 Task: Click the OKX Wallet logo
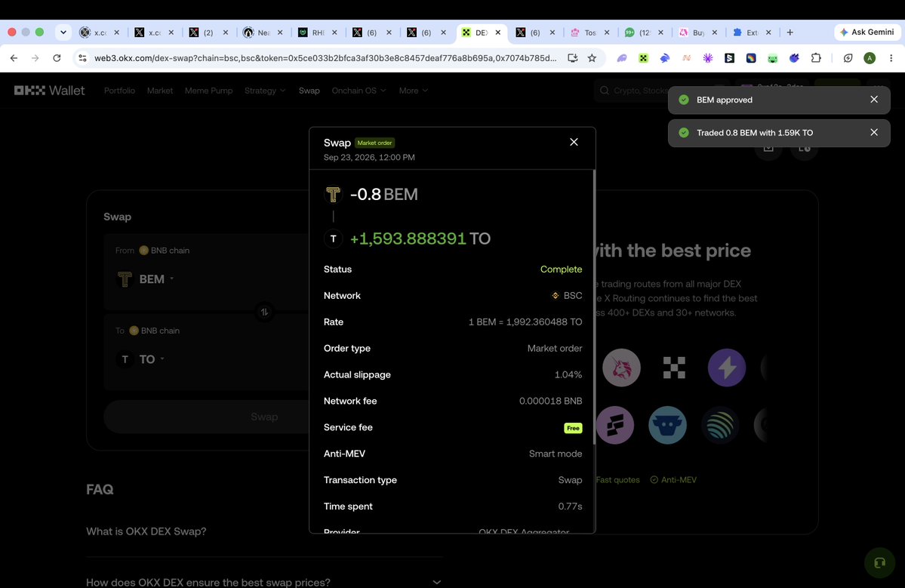tap(50, 91)
